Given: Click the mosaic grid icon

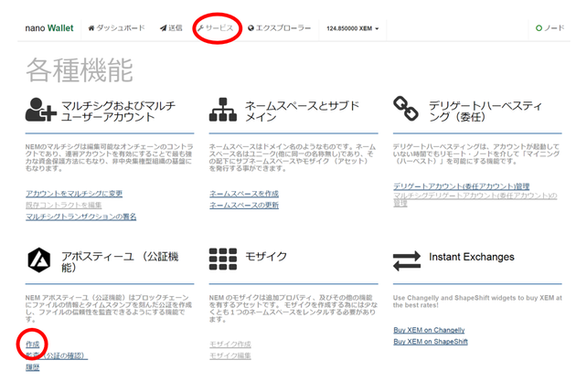Looking at the screenshot, I should coord(222,260).
